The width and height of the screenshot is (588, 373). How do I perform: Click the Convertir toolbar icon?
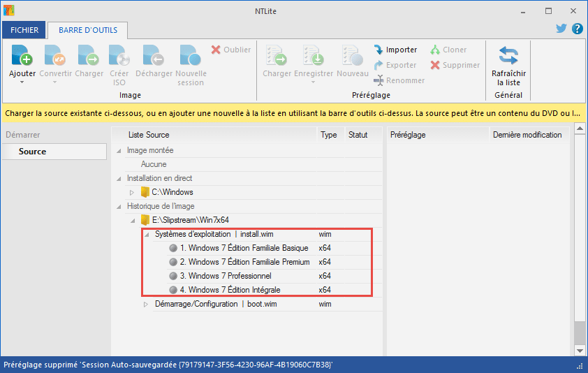click(x=55, y=55)
